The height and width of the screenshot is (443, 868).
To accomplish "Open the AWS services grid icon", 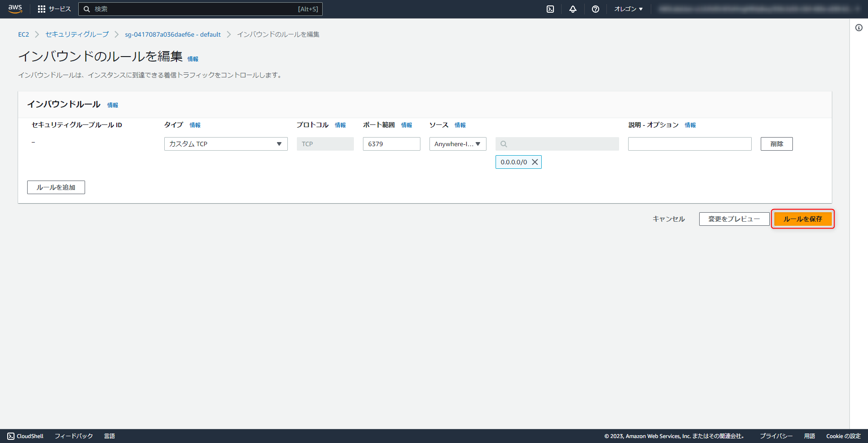I will click(41, 9).
